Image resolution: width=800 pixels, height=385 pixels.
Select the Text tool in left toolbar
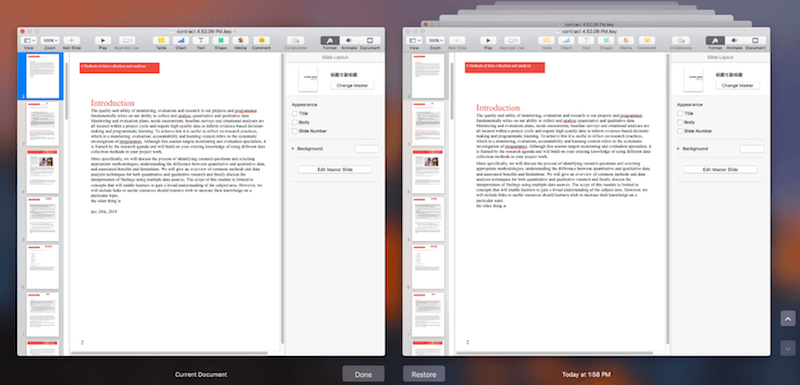[201, 40]
